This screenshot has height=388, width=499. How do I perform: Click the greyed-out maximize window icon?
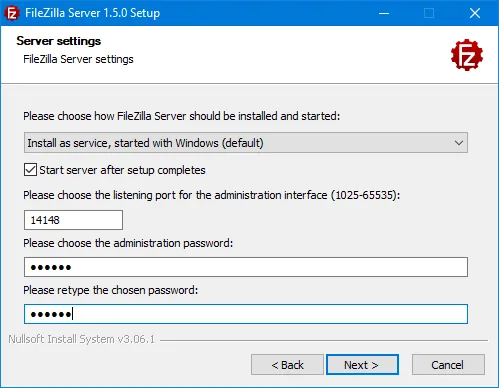click(x=429, y=13)
